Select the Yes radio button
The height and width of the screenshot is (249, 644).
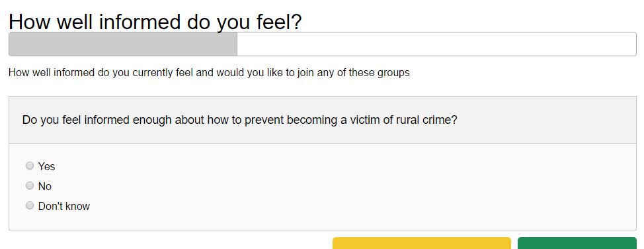coord(30,166)
